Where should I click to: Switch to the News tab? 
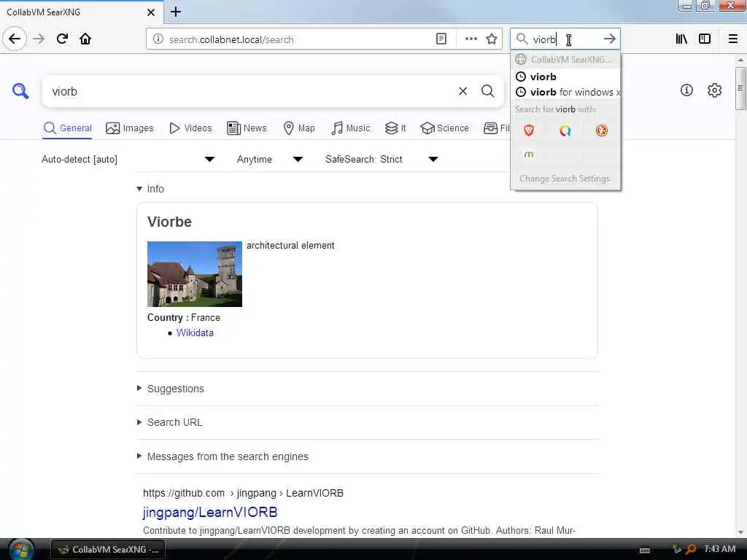tap(247, 128)
